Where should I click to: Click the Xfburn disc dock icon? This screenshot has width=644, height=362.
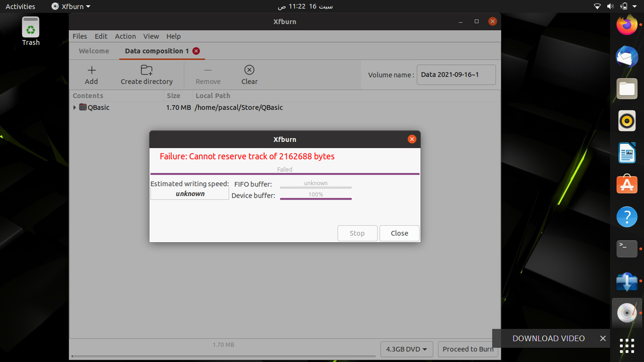point(627,313)
